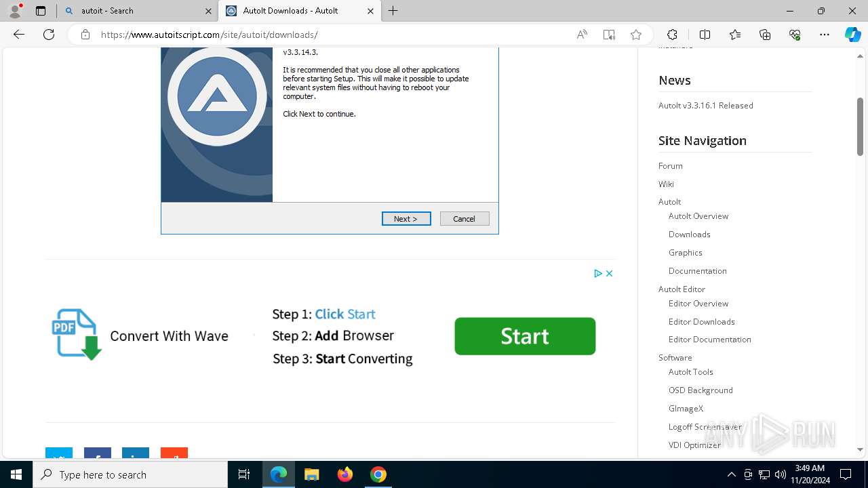Open the AutoIt Editor link
Image resolution: width=868 pixels, height=488 pixels.
pos(682,289)
